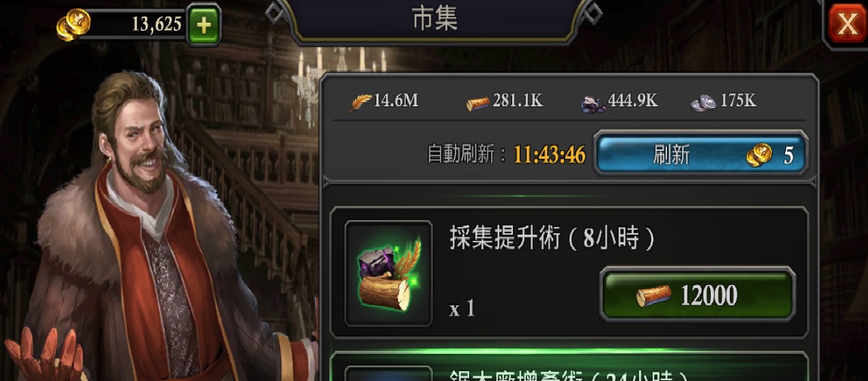Tap the gold coins icon beside 13,625
The image size is (868, 381).
73,25
